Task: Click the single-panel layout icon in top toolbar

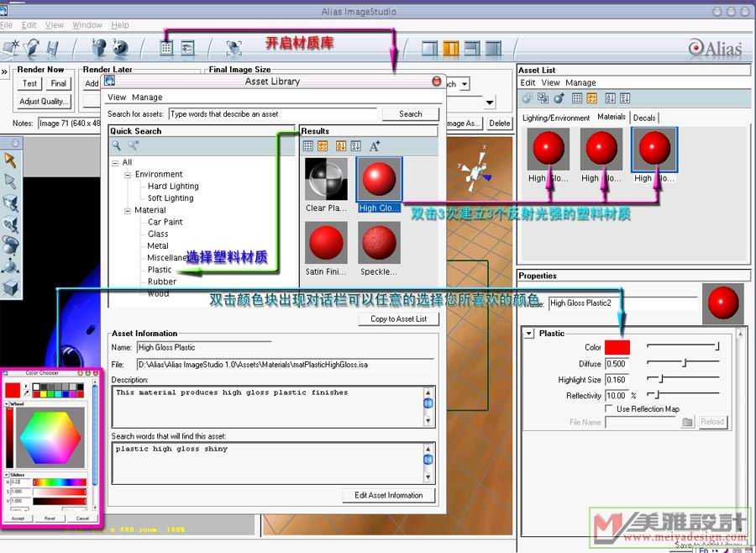Action: [x=429, y=48]
